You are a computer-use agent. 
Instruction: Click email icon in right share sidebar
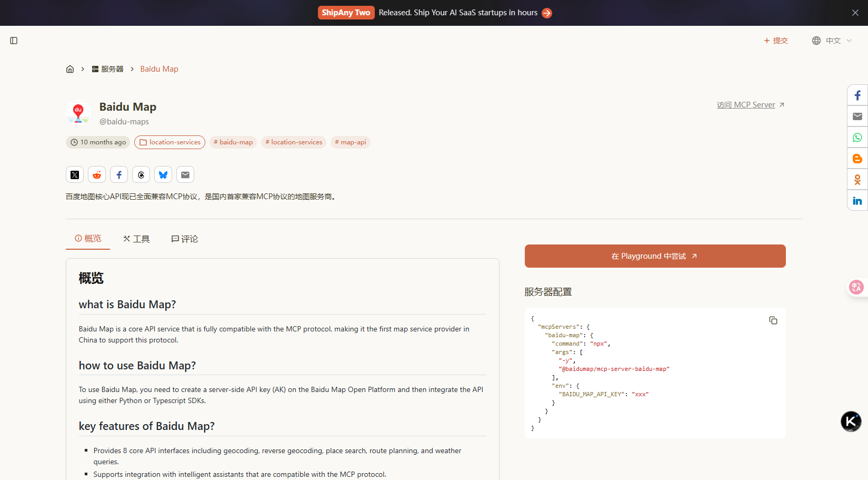coord(857,116)
